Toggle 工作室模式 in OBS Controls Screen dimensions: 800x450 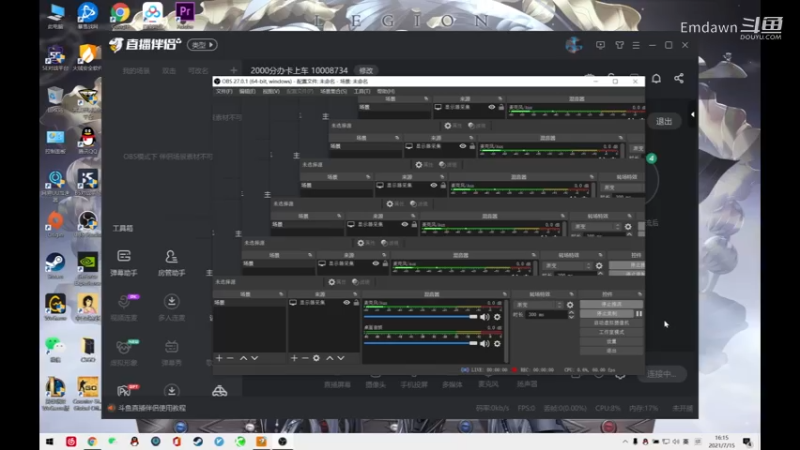pyautogui.click(x=611, y=332)
